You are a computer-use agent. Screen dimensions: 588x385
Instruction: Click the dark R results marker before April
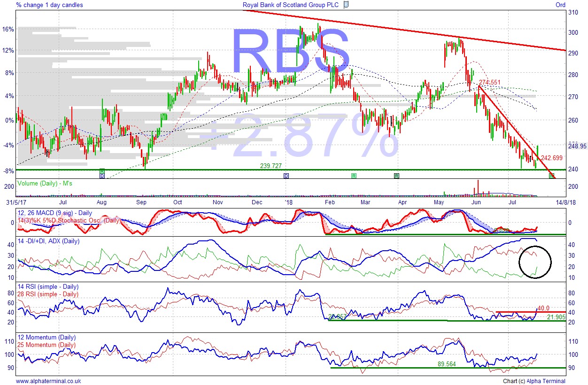pyautogui.click(x=396, y=176)
